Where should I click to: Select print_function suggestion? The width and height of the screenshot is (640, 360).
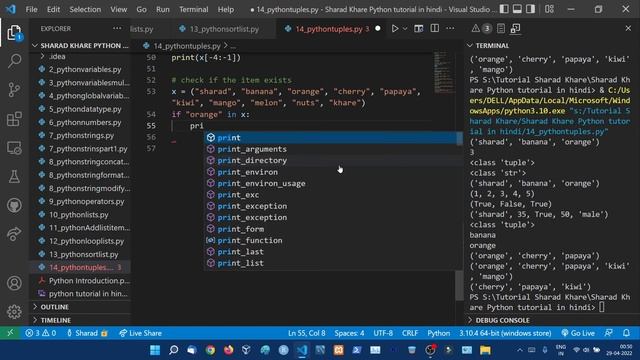(333, 240)
